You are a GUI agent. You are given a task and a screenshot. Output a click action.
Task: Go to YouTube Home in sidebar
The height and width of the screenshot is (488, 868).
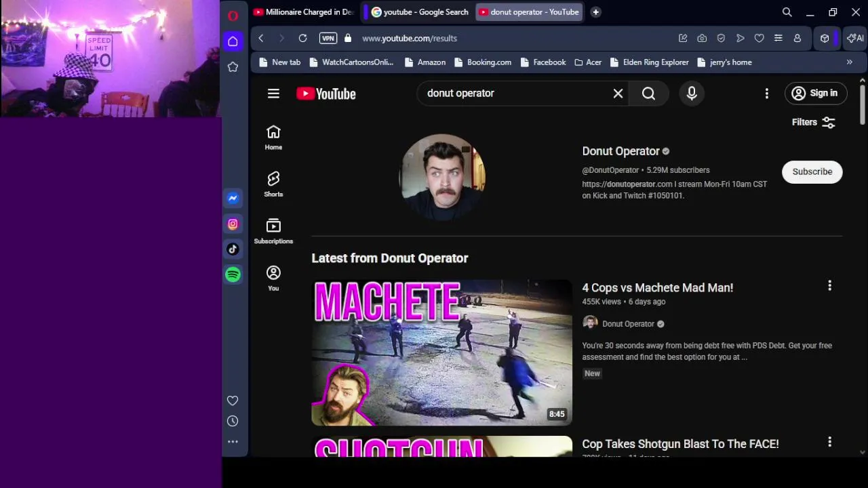click(x=273, y=138)
